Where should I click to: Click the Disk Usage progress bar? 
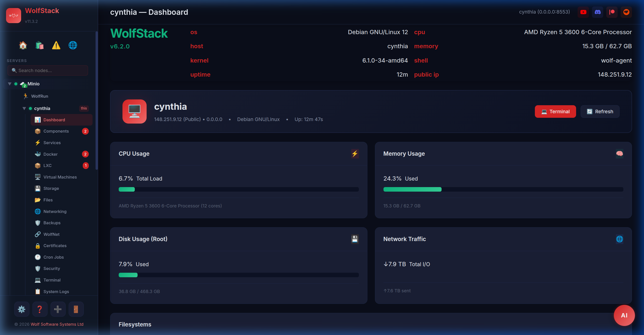click(239, 275)
